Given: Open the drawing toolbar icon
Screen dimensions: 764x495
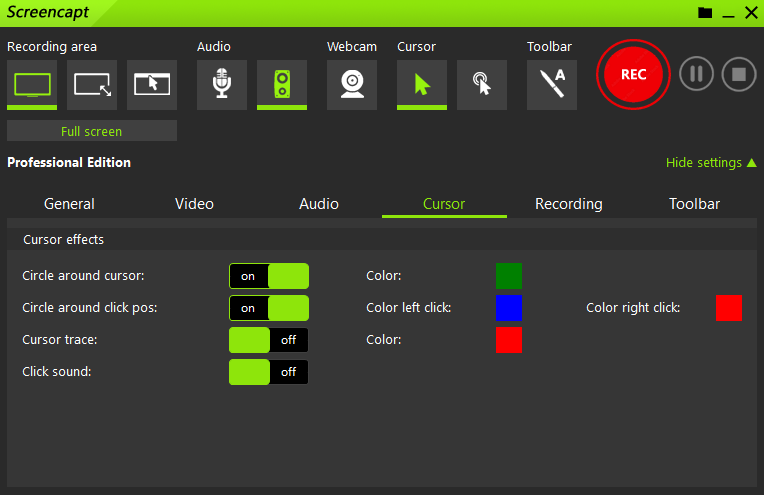Looking at the screenshot, I should (x=552, y=85).
